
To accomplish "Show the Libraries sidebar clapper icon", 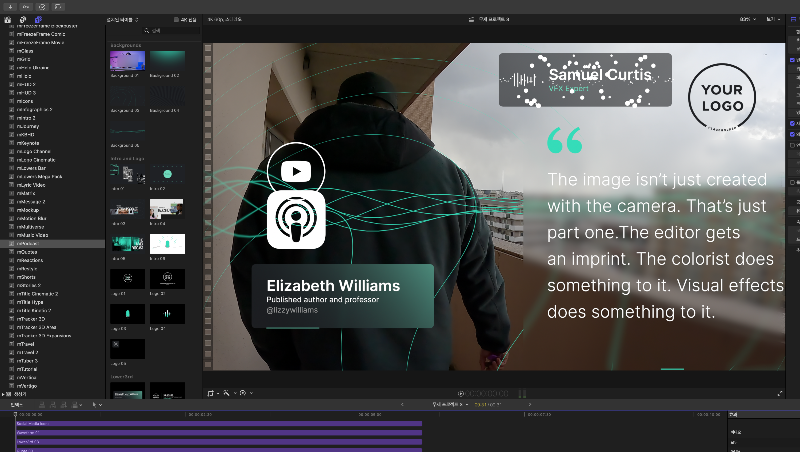I will [8, 19].
